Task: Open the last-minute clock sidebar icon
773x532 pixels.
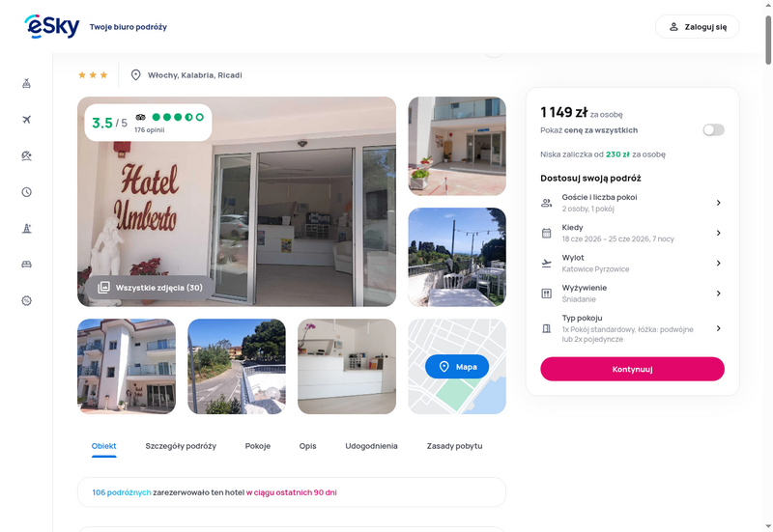Action: click(x=27, y=192)
